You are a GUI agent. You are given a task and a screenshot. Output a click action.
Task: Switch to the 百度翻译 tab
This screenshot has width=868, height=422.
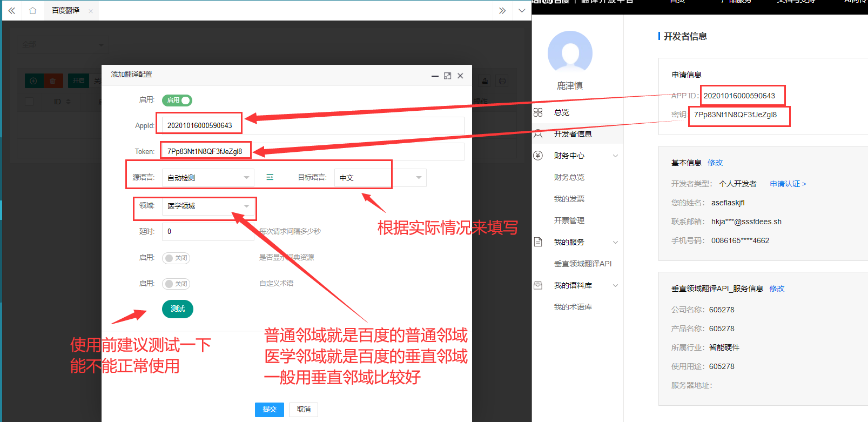(x=66, y=10)
